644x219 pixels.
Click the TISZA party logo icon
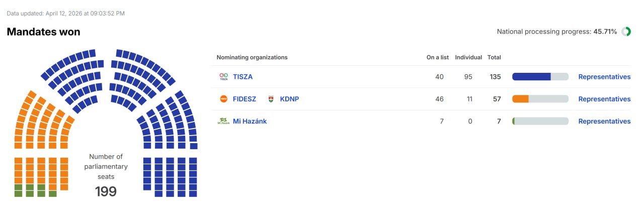click(x=224, y=77)
